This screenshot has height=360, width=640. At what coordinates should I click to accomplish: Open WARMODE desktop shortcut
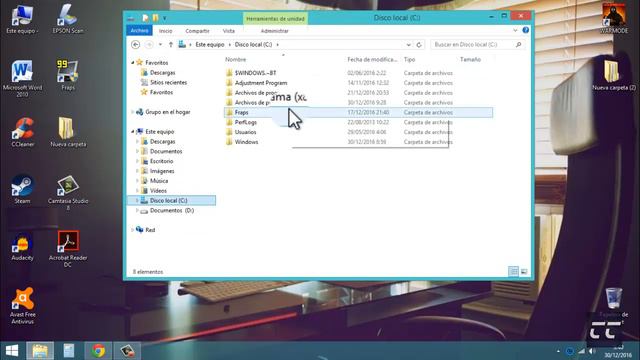point(613,19)
